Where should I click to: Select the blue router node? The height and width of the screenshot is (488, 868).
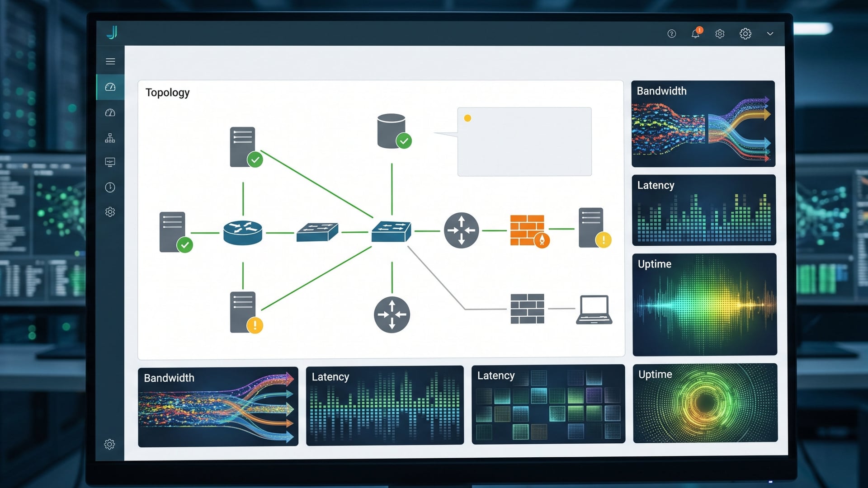tap(243, 233)
